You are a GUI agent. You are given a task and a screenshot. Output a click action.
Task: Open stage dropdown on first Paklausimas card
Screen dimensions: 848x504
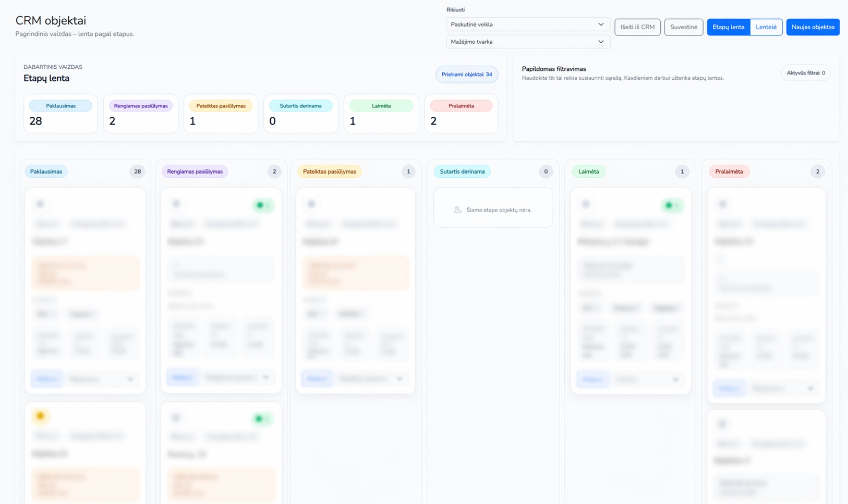101,379
